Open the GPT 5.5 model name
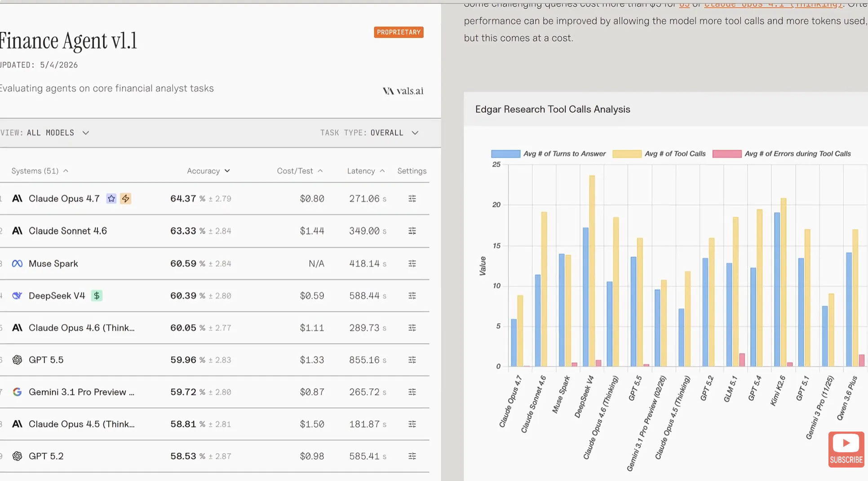 46,360
